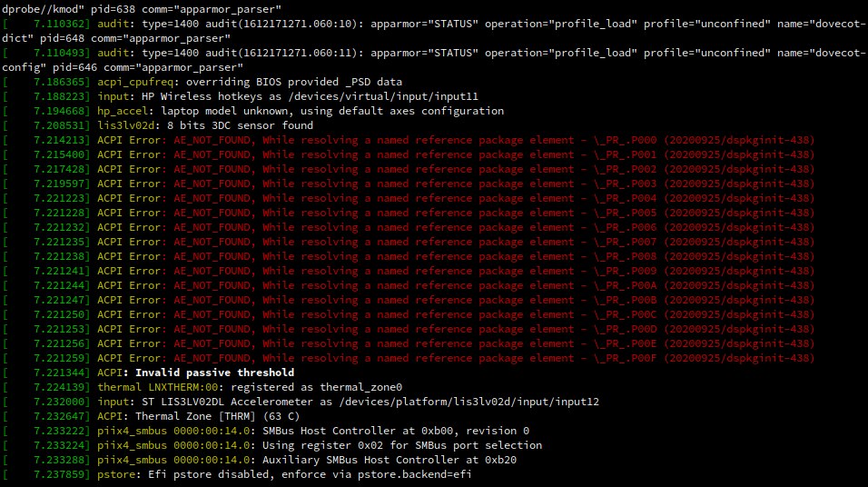Click '/devices/virtual/input/input11' path

383,96
